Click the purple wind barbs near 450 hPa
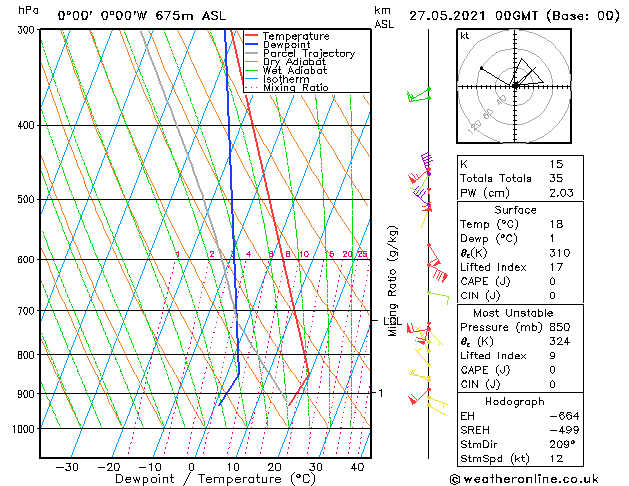This screenshot has width=629, height=486. pos(427,164)
